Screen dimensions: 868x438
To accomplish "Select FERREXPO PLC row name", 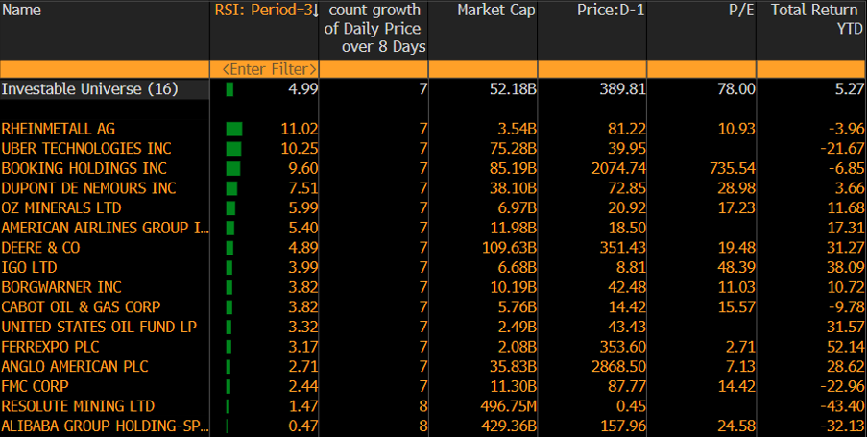I will pos(50,347).
